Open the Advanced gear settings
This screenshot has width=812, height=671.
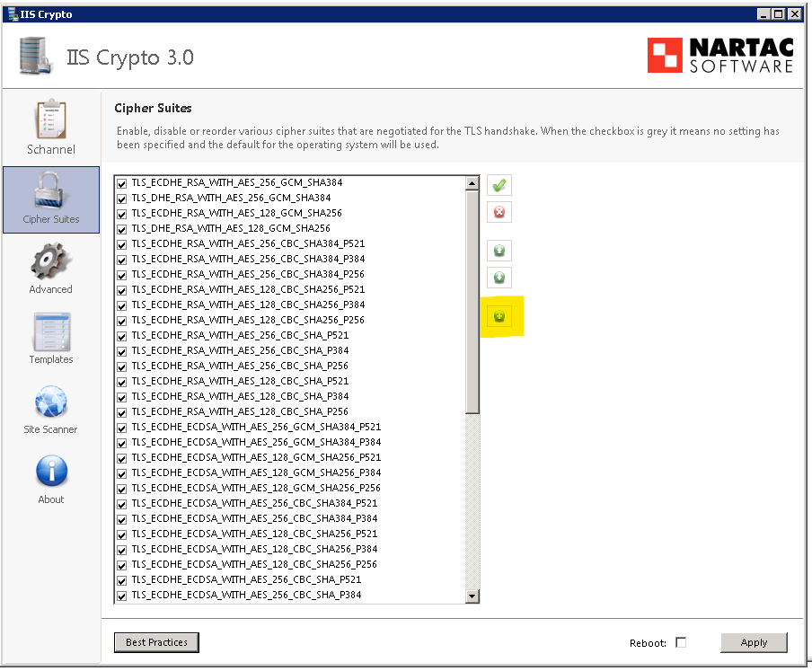50,269
